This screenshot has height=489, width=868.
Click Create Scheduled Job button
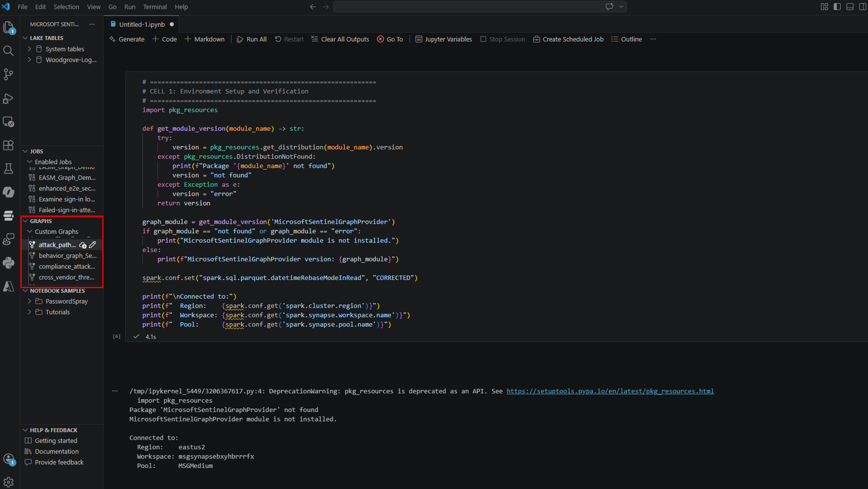click(x=568, y=39)
